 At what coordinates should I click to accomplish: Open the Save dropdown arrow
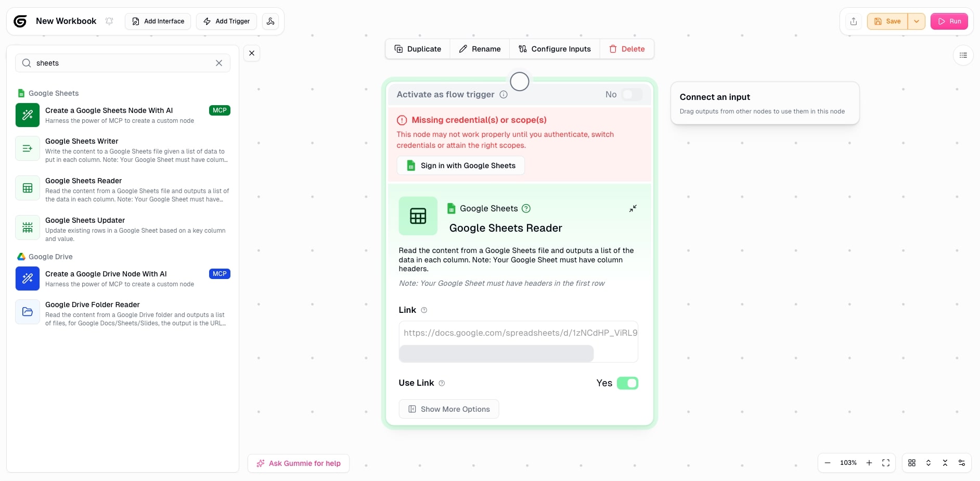point(917,21)
